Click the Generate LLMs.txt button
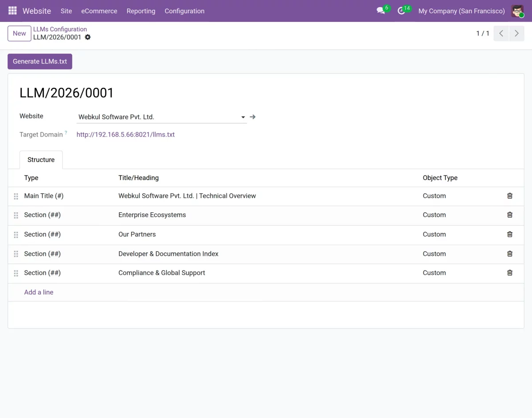 tap(40, 62)
